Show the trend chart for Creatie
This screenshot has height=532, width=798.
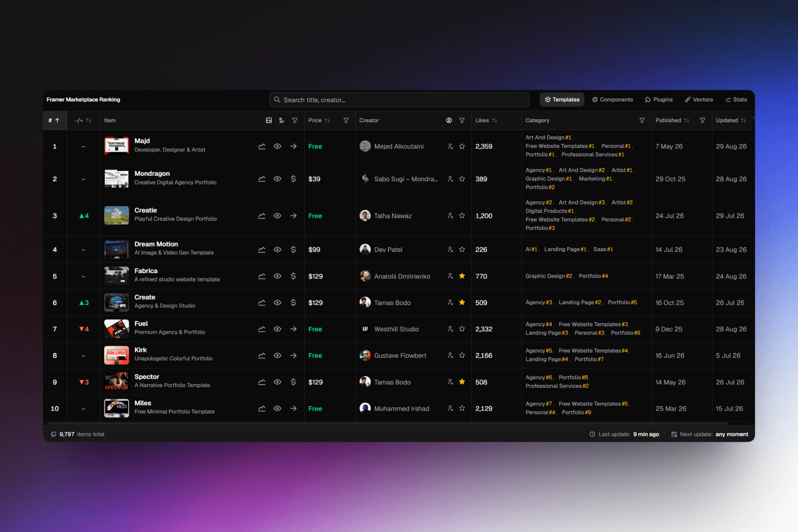[x=262, y=216]
